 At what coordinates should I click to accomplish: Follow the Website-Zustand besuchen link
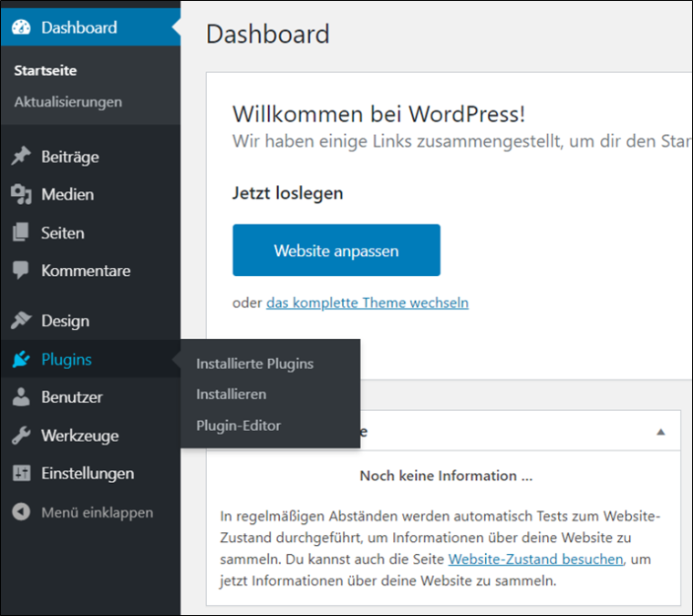[x=535, y=559]
